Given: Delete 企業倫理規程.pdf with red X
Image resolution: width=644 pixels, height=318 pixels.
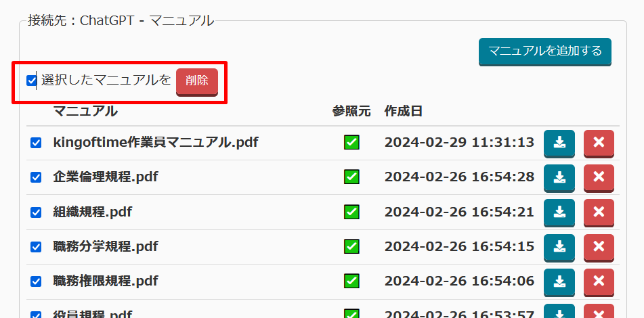Looking at the screenshot, I should 598,177.
